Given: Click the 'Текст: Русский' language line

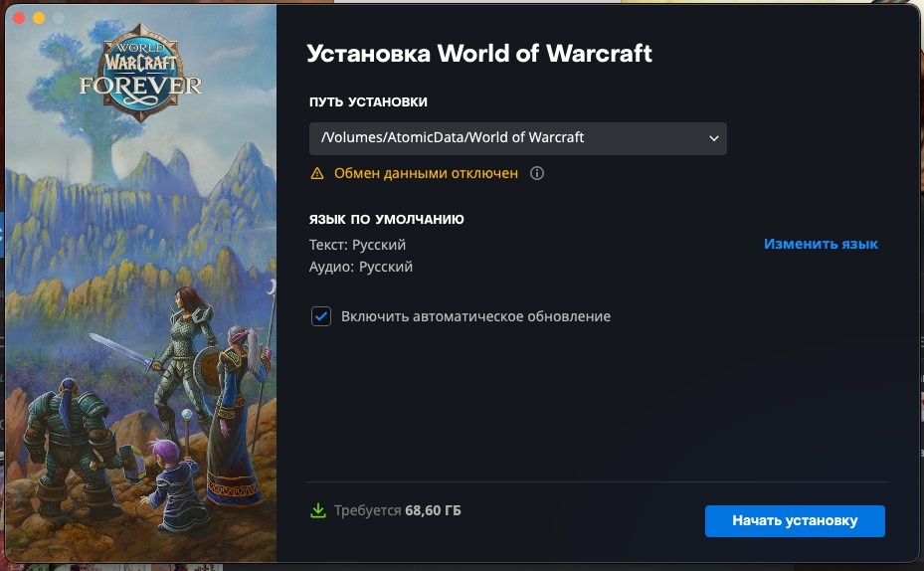Looking at the screenshot, I should click(x=357, y=245).
